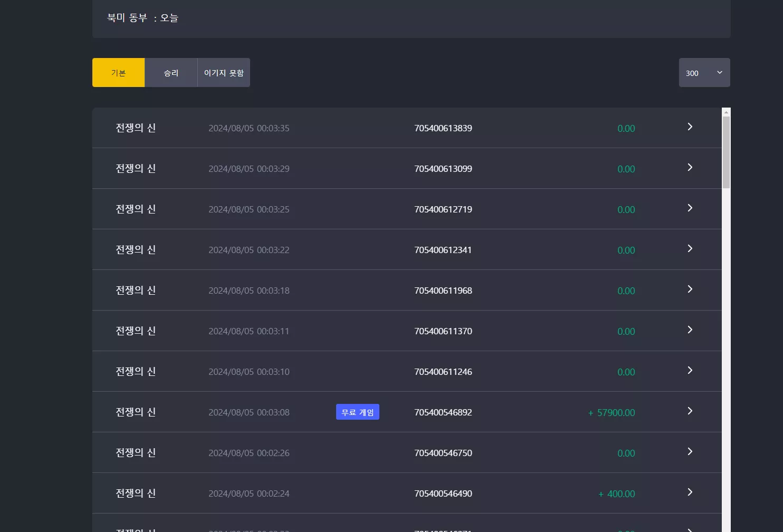Click 0.00 amount in the 00:03:35 row

626,129
